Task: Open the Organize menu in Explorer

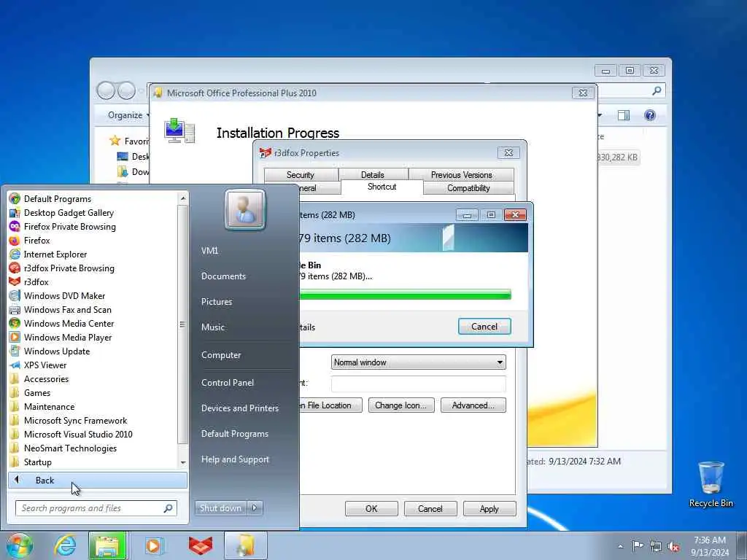Action: point(128,115)
